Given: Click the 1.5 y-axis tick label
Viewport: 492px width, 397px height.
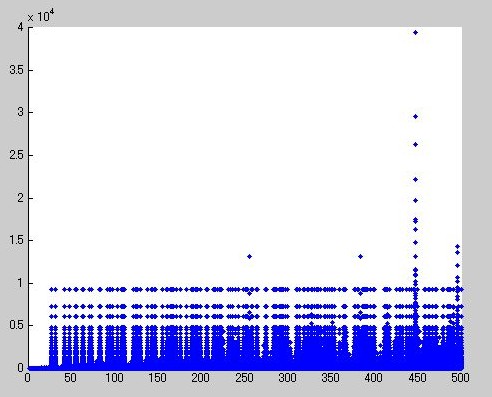Looking at the screenshot, I should pyautogui.click(x=17, y=240).
